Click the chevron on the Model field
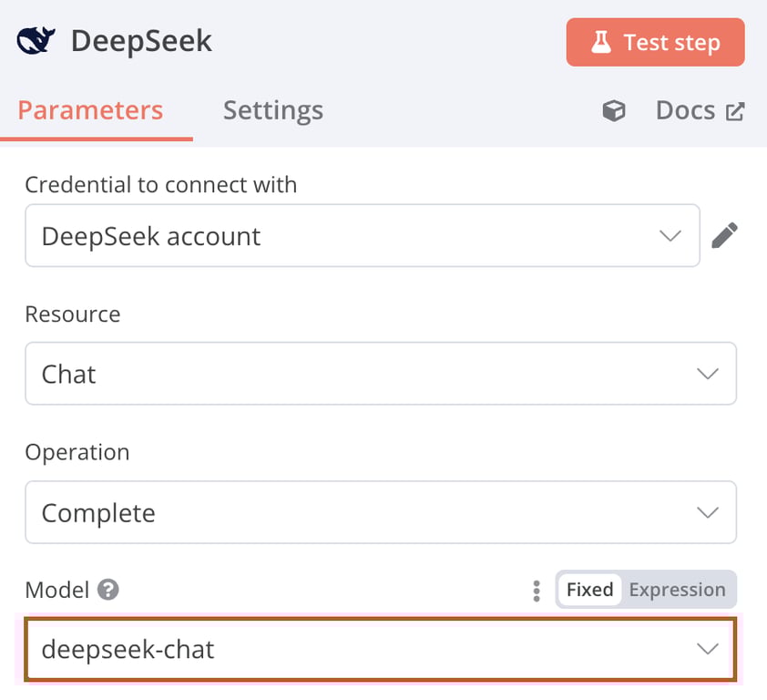Screen dimensions: 767x700 tap(708, 649)
